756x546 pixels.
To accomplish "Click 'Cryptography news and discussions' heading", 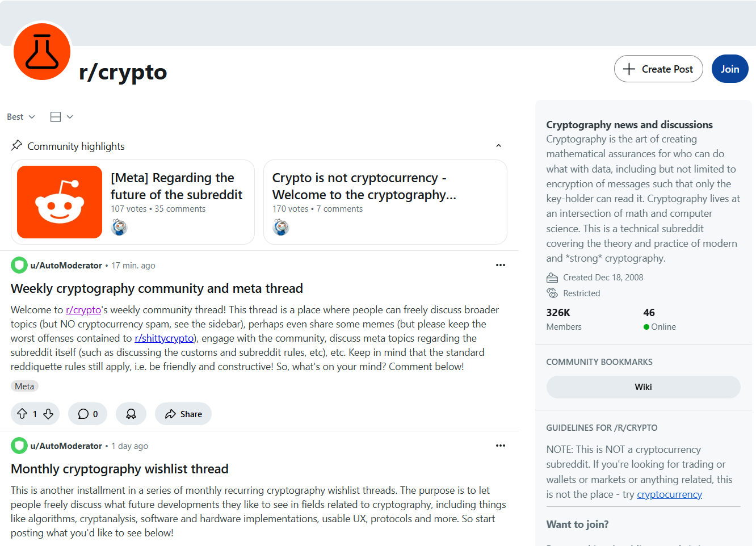I will coord(629,124).
